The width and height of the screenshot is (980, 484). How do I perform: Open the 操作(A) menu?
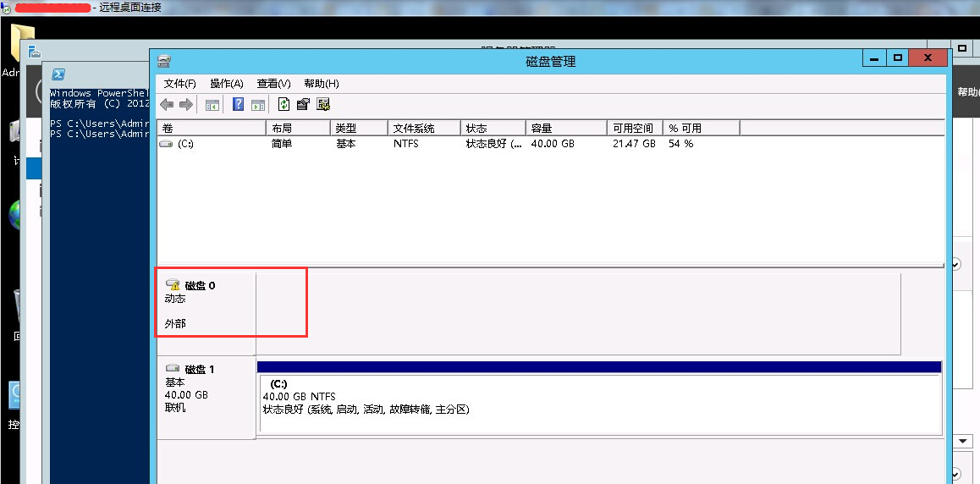(x=226, y=84)
